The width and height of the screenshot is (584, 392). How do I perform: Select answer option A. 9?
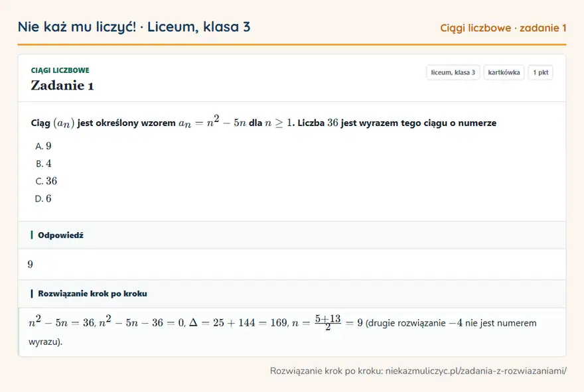[x=43, y=146]
